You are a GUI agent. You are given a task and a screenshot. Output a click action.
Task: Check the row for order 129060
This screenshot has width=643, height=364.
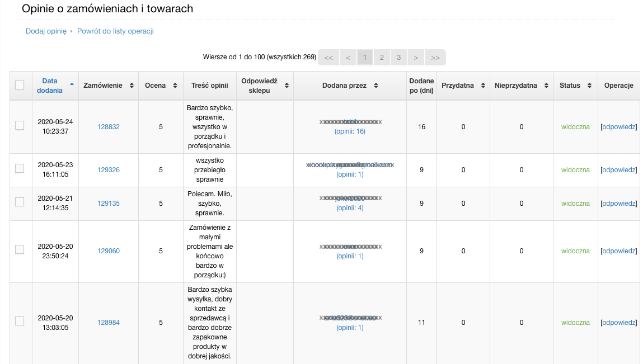pyautogui.click(x=20, y=249)
